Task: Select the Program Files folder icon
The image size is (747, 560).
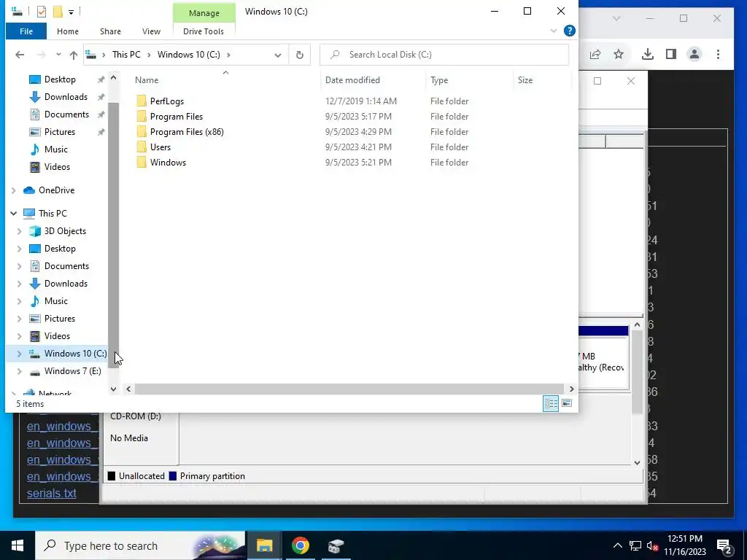Action: click(142, 116)
